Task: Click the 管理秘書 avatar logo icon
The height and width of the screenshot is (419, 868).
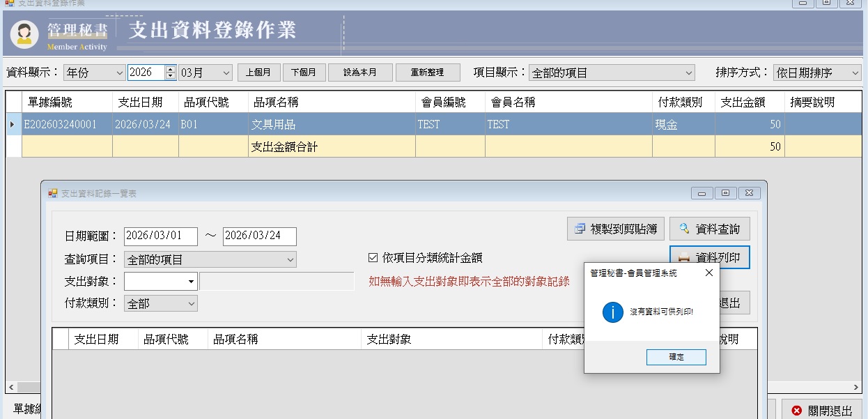Action: (x=24, y=33)
